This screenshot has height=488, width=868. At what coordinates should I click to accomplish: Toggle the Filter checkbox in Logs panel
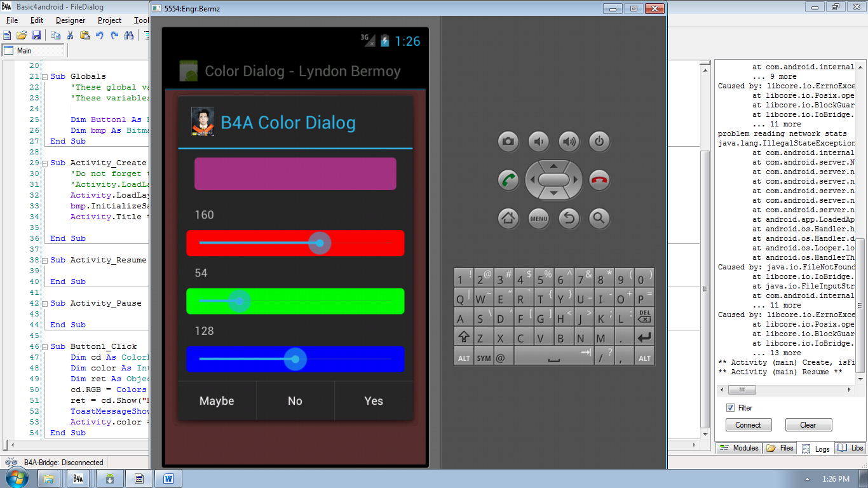[x=730, y=407]
